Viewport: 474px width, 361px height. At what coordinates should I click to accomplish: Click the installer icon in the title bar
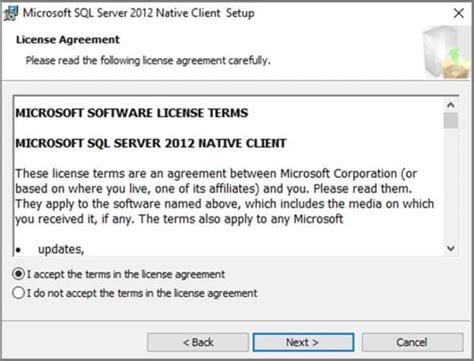pyautogui.click(x=11, y=14)
